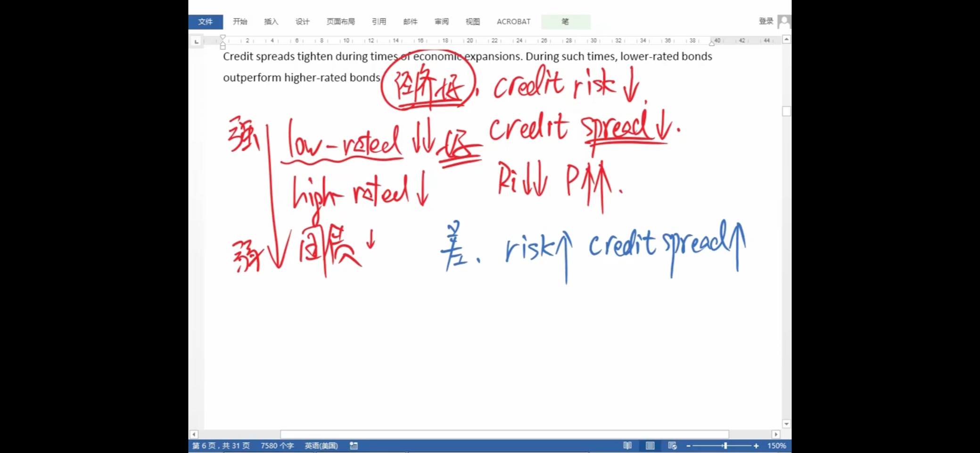Open the 页面布局 ribbon tab
Screen dimensions: 980x453
[340, 22]
